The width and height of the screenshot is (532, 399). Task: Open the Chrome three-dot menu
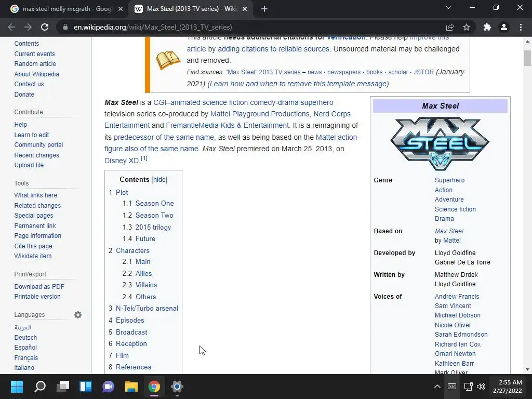(521, 27)
